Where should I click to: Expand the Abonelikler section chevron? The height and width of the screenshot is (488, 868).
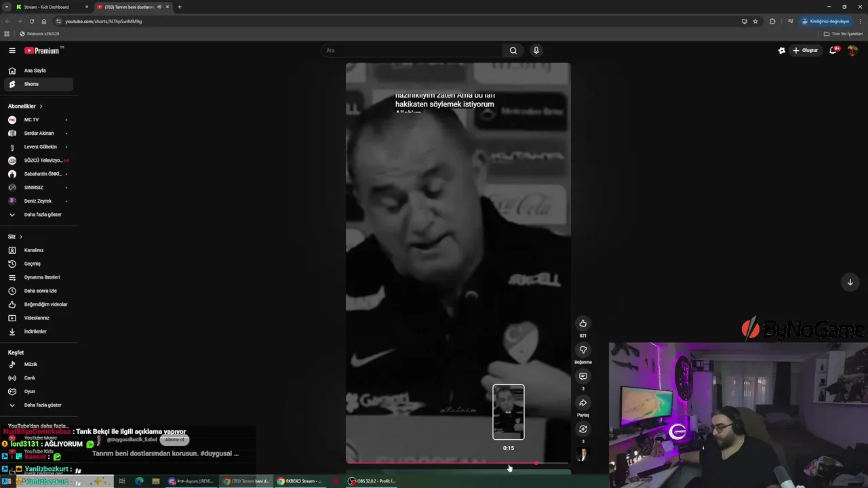(x=41, y=106)
